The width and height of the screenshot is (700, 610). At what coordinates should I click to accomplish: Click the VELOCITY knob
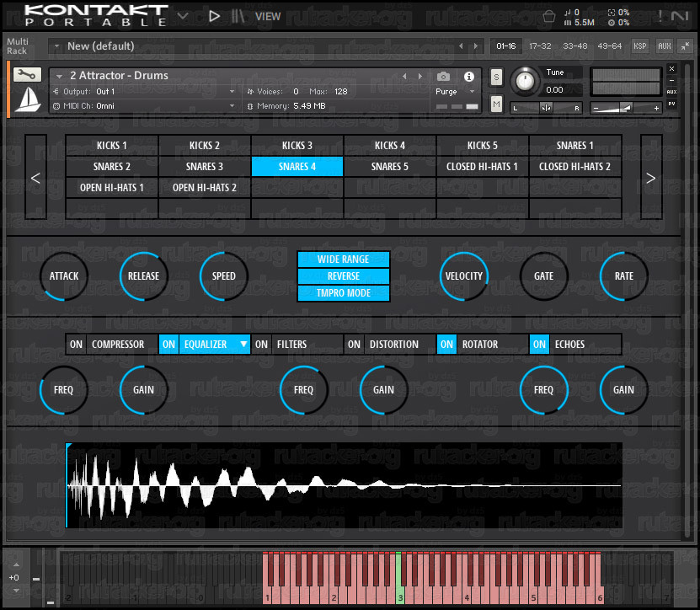[x=464, y=276]
